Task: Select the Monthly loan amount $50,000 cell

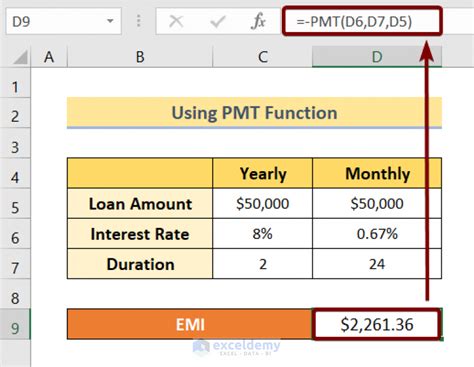Action: pos(377,203)
